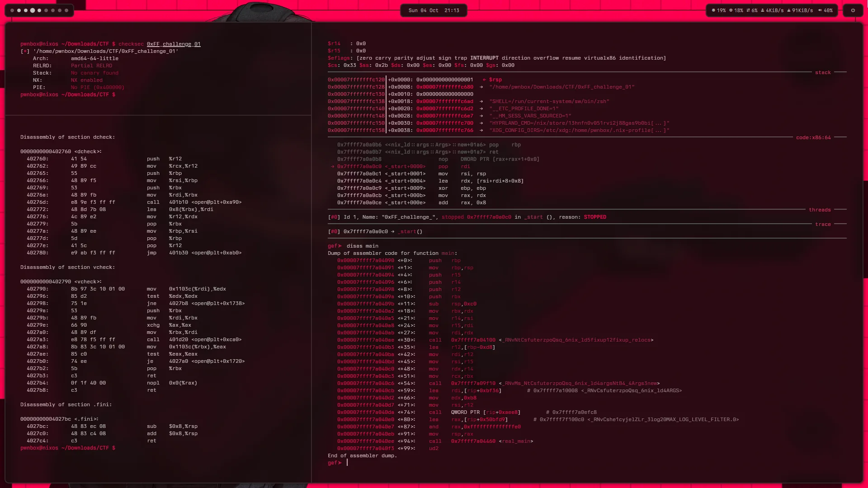The image size is (868, 488).
Task: Click the enlarged active workspace dot
Action: 33,10
